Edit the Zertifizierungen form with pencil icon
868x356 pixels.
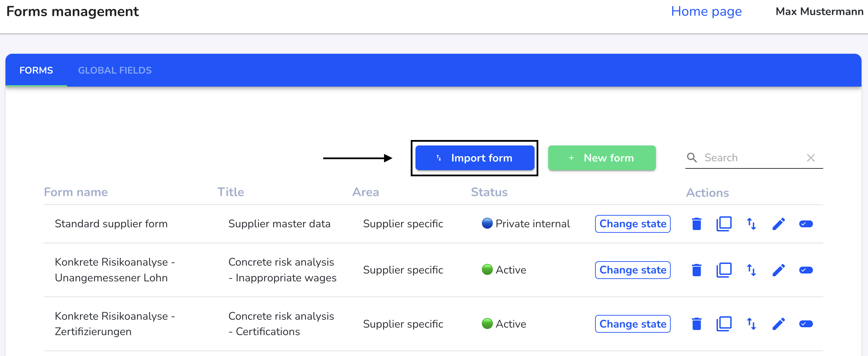click(x=778, y=324)
